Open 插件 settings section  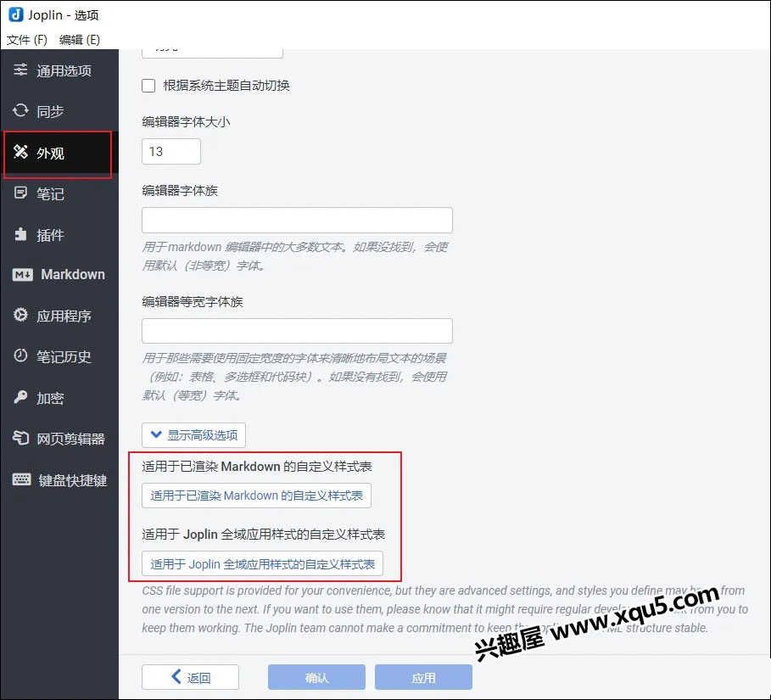pos(59,235)
